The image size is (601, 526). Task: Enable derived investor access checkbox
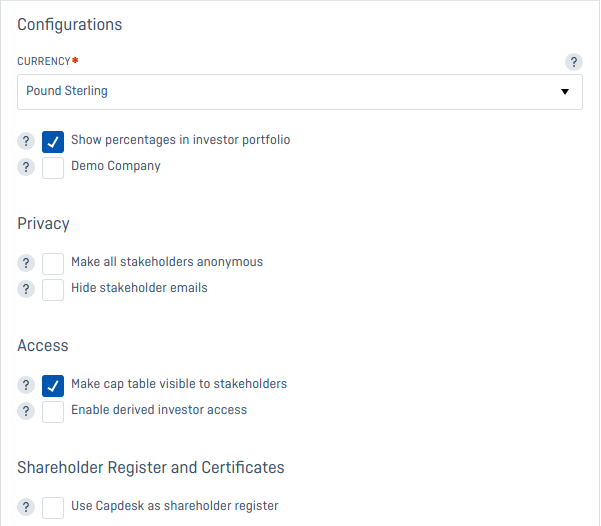click(x=53, y=412)
